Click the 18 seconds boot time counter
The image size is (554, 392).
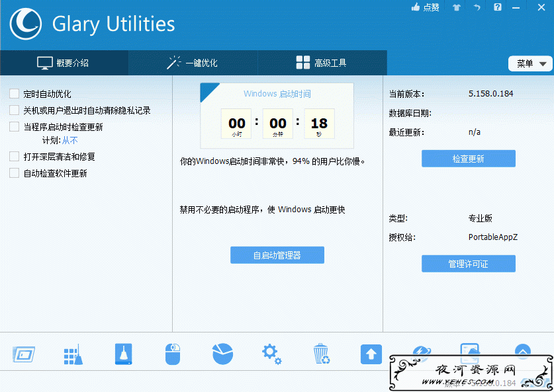click(320, 124)
